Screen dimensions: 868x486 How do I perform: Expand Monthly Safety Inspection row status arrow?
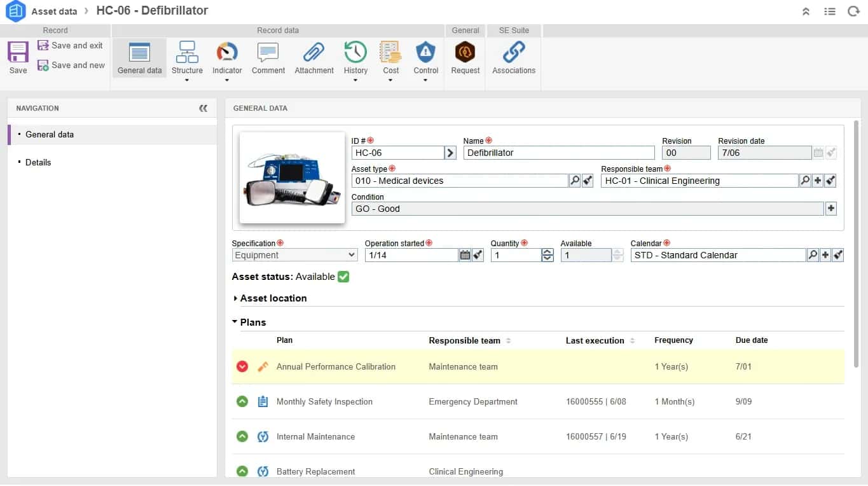(242, 401)
